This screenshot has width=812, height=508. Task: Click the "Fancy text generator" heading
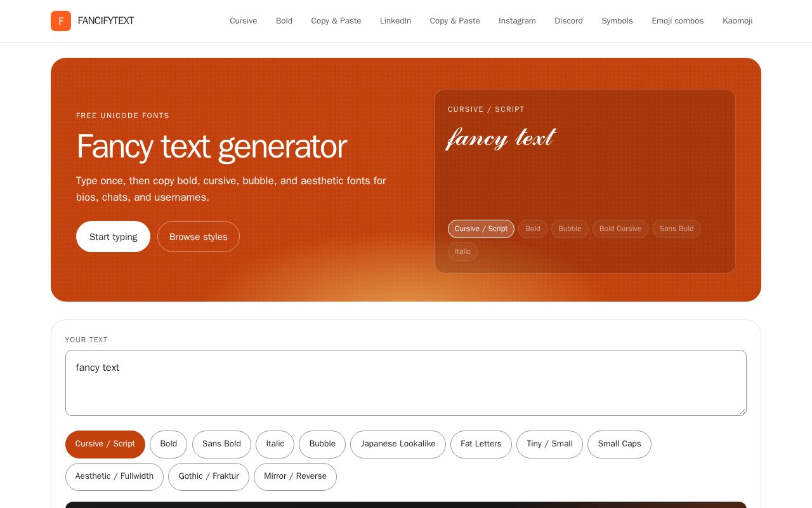click(x=211, y=147)
